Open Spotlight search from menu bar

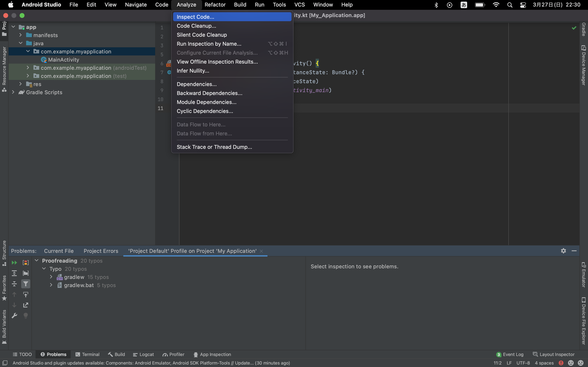(x=510, y=5)
